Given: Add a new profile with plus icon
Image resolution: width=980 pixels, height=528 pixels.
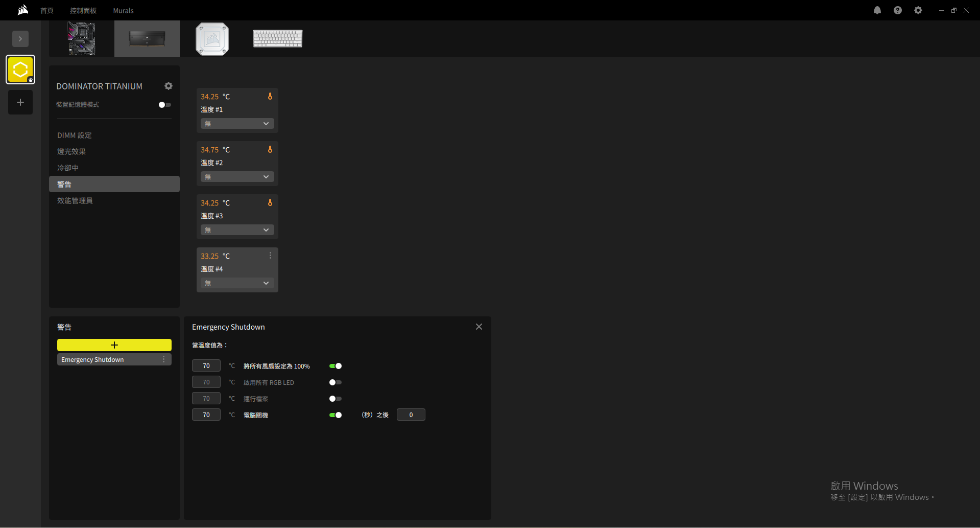Looking at the screenshot, I should pos(20,102).
